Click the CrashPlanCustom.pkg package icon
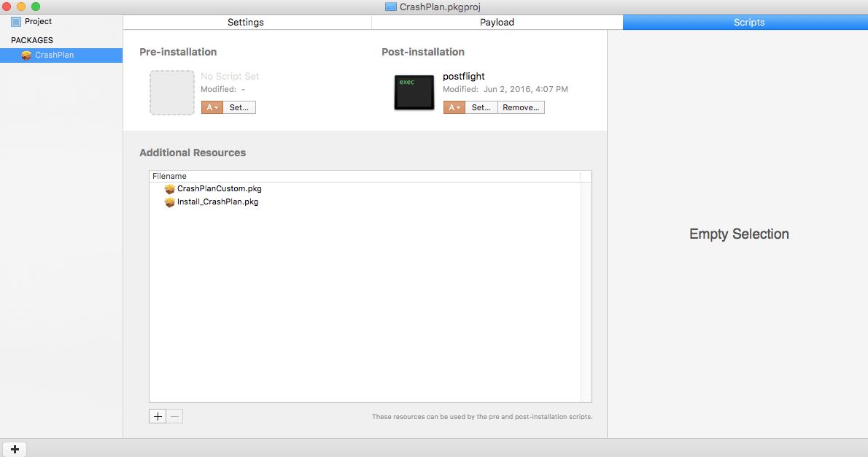This screenshot has height=457, width=868. point(169,189)
